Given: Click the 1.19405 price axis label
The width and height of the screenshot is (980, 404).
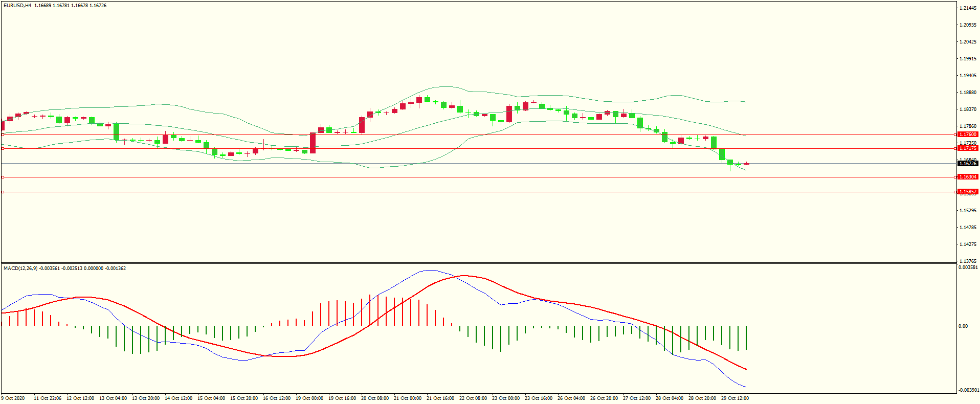Looking at the screenshot, I should tap(968, 76).
